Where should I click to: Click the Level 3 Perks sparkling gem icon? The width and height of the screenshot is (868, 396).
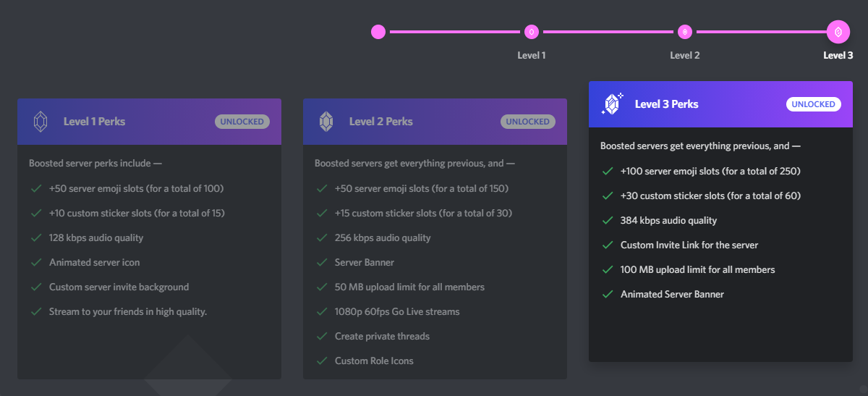pyautogui.click(x=612, y=104)
